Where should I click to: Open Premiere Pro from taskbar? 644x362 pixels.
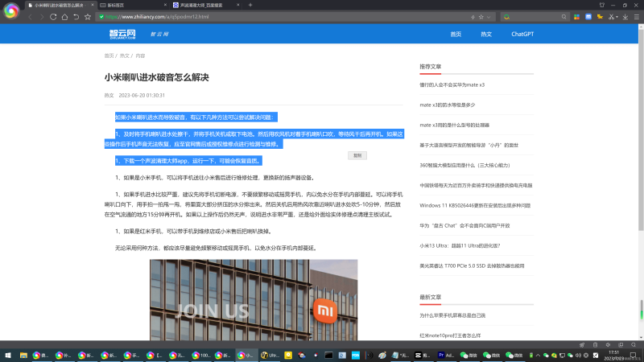(x=446, y=356)
